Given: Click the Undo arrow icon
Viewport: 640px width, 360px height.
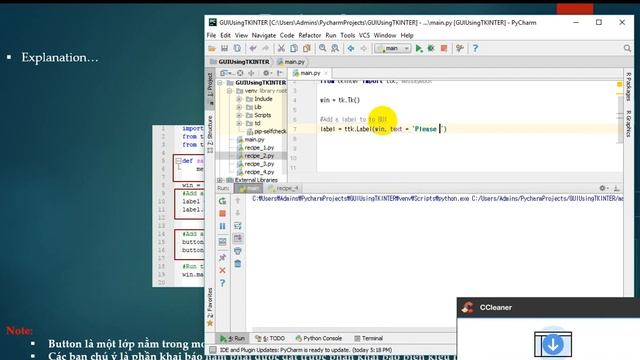Looking at the screenshot, I should (x=253, y=49).
